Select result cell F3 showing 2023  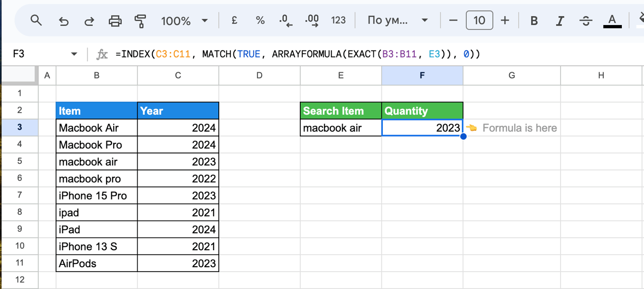[x=422, y=128]
